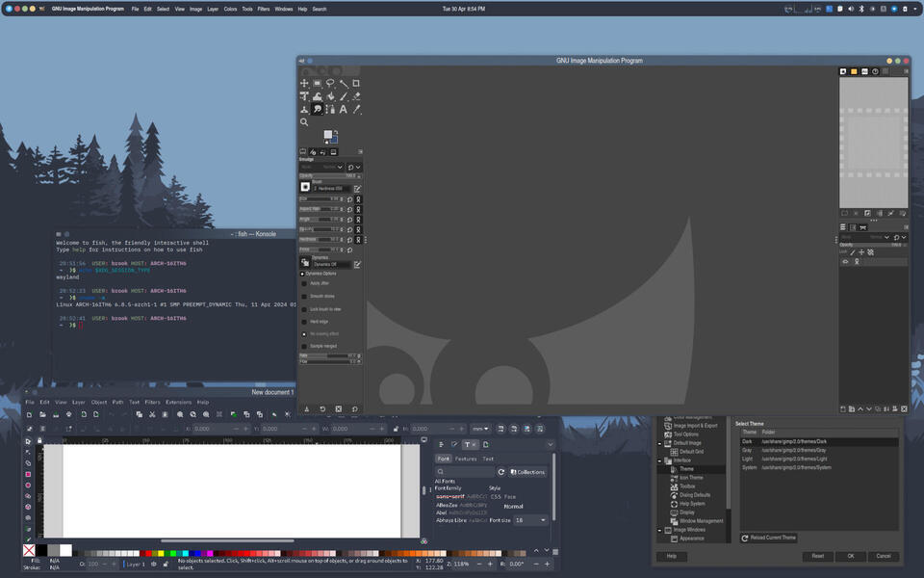The image size is (924, 578).
Task: Select the Inkscape Selector arrow tool
Action: 28,441
